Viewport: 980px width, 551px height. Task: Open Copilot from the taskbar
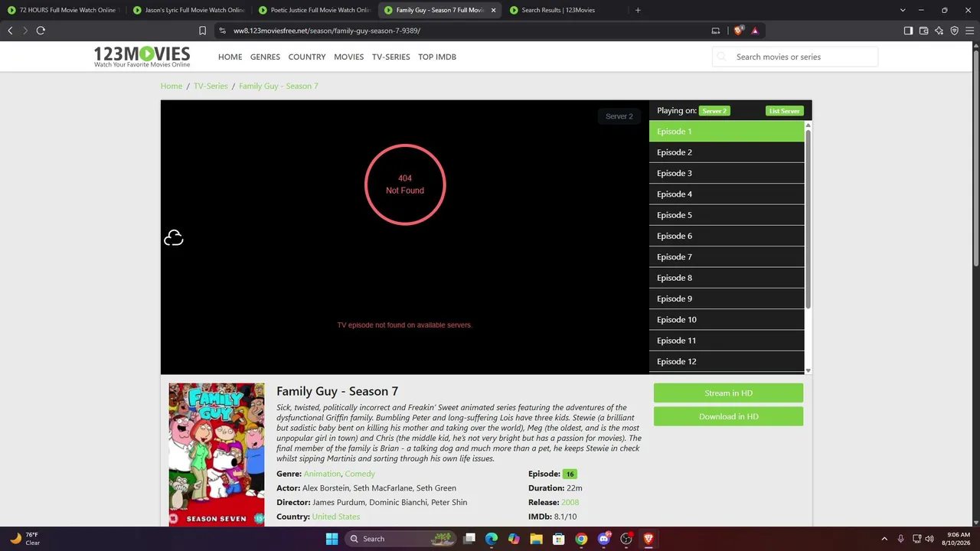(514, 539)
